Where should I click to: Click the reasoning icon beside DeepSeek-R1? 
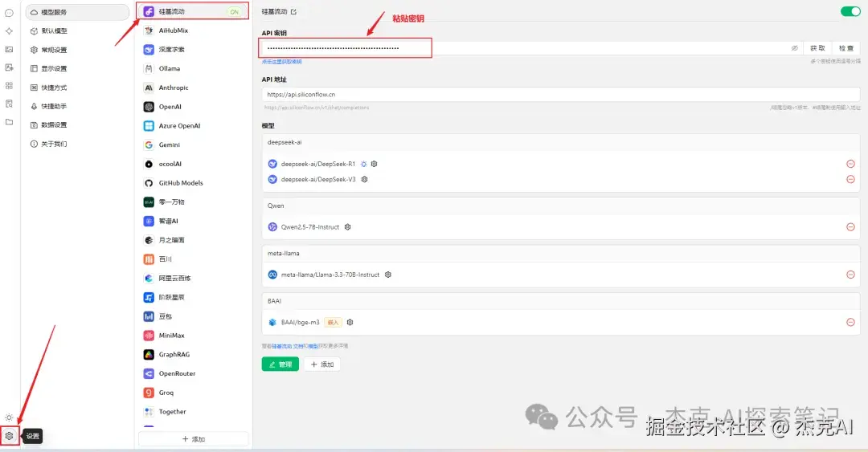tap(364, 164)
